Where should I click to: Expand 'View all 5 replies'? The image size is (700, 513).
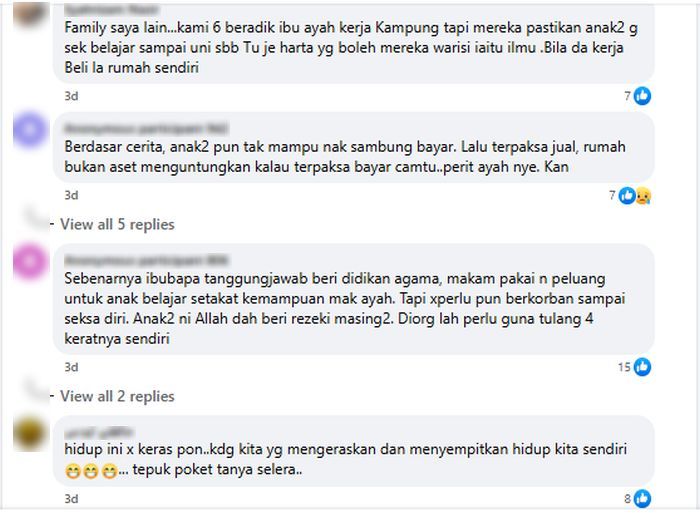[117, 224]
